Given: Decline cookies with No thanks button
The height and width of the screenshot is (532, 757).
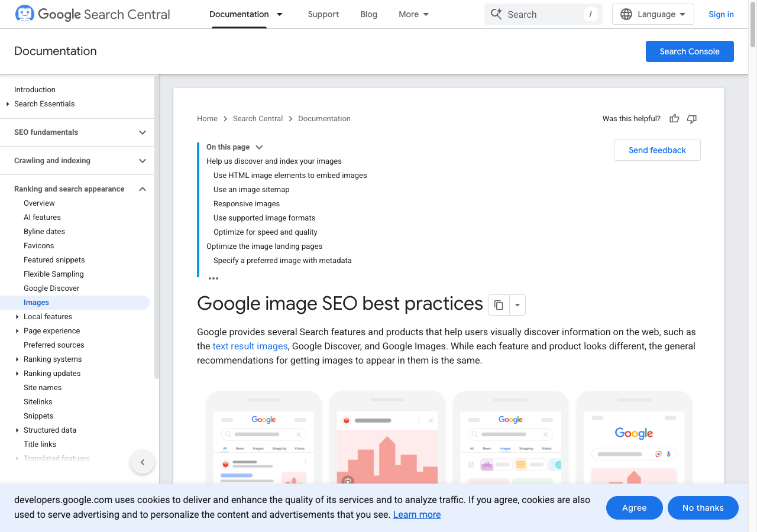Looking at the screenshot, I should click(703, 508).
